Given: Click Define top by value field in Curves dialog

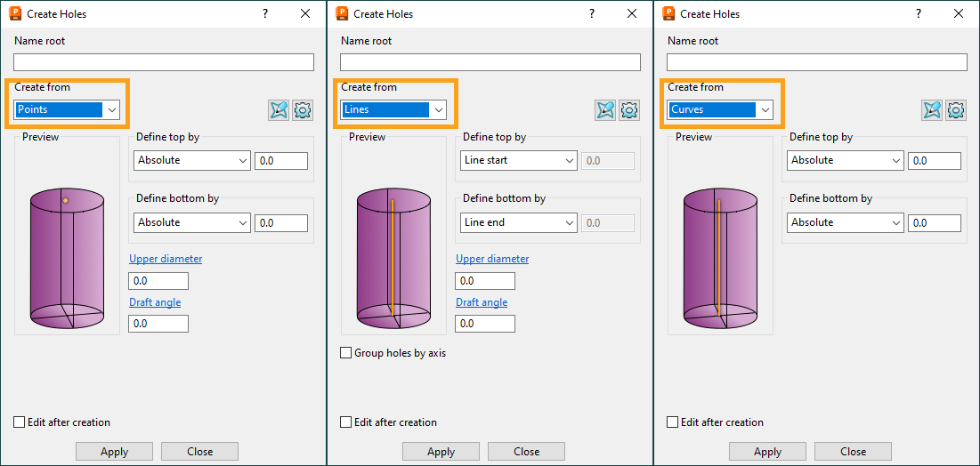Looking at the screenshot, I should click(x=935, y=161).
